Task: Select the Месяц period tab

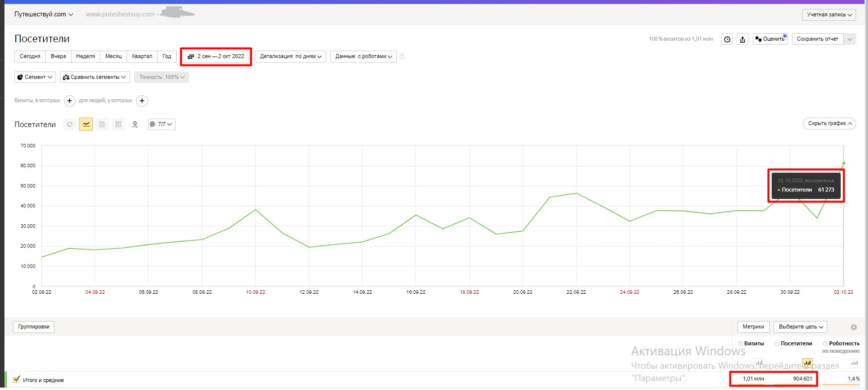Action: (x=113, y=57)
